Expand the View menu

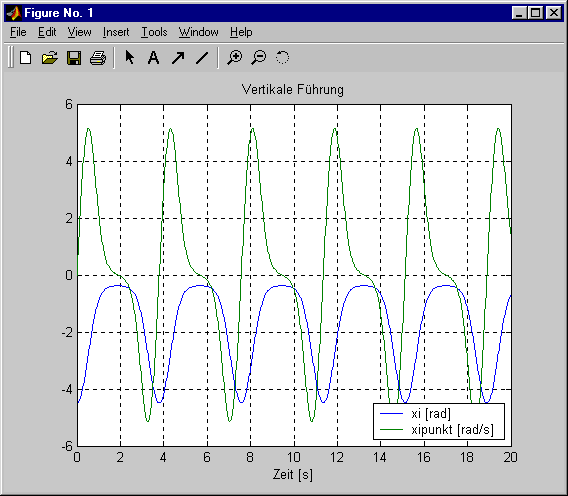[x=79, y=32]
